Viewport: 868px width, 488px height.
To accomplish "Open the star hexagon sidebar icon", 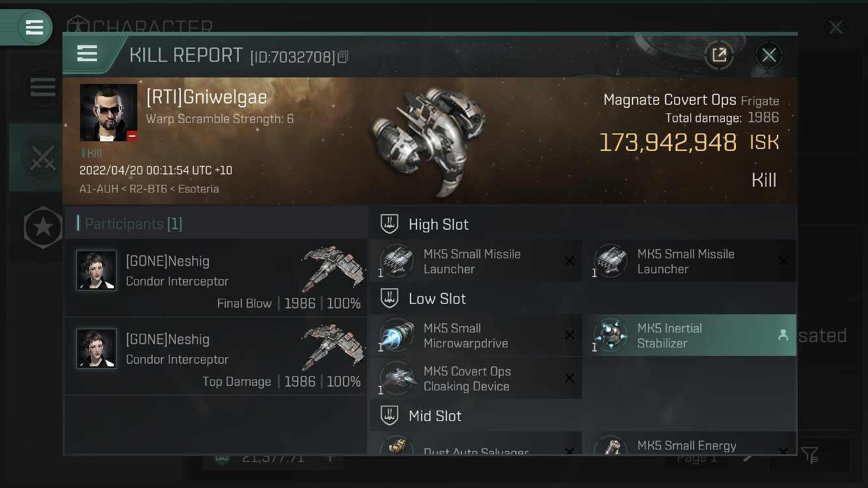I will click(x=43, y=227).
